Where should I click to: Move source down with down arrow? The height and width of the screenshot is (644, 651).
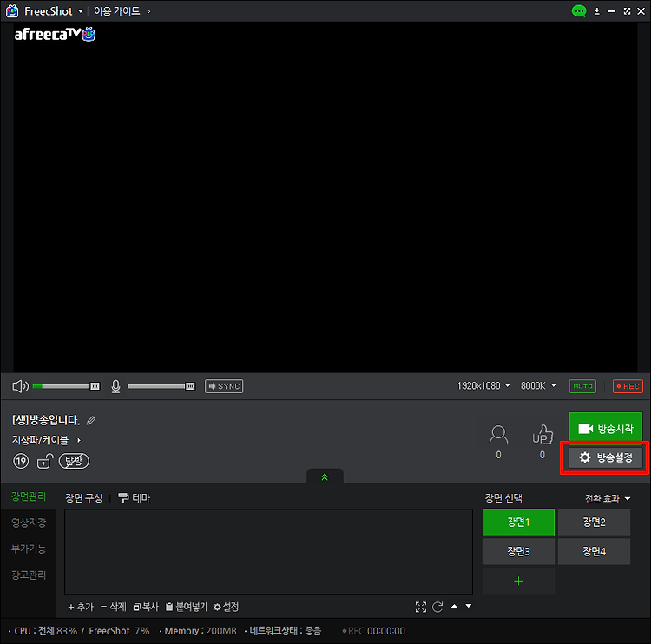click(469, 606)
